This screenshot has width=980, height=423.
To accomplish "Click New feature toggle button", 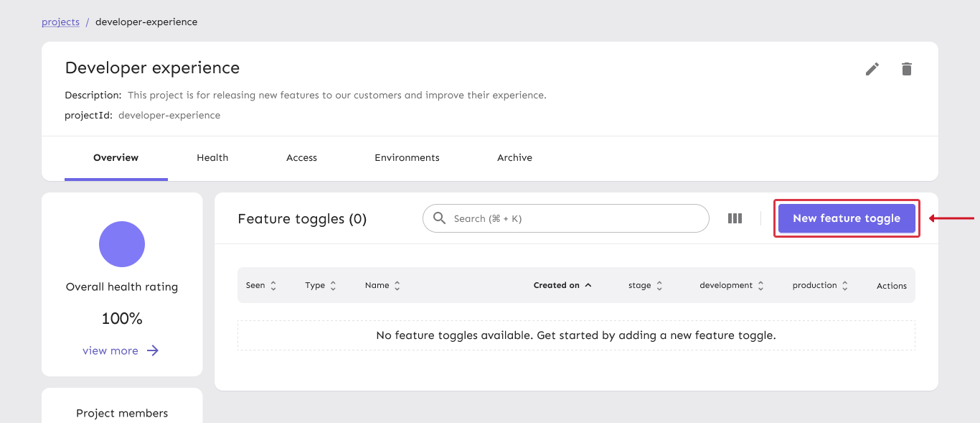I will coord(847,218).
